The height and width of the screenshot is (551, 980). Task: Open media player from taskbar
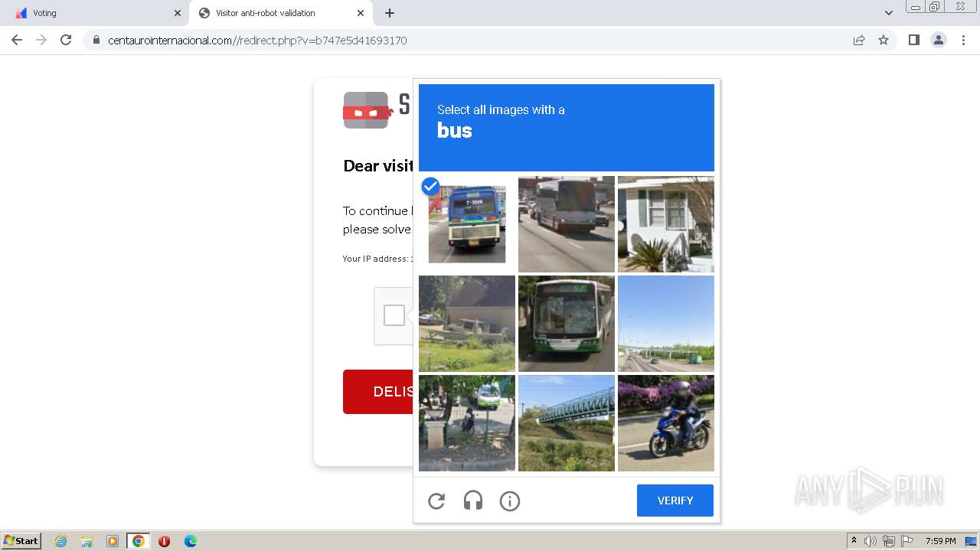coord(113,541)
